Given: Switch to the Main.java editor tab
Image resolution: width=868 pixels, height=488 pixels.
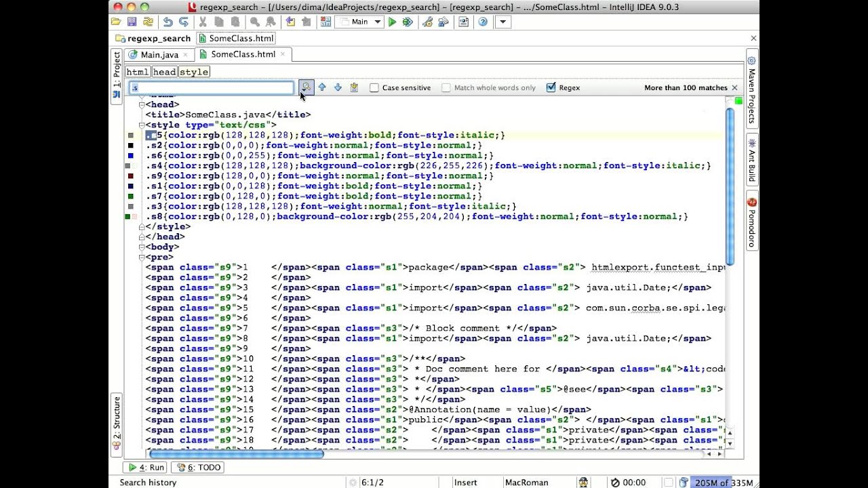Looking at the screenshot, I should (159, 55).
